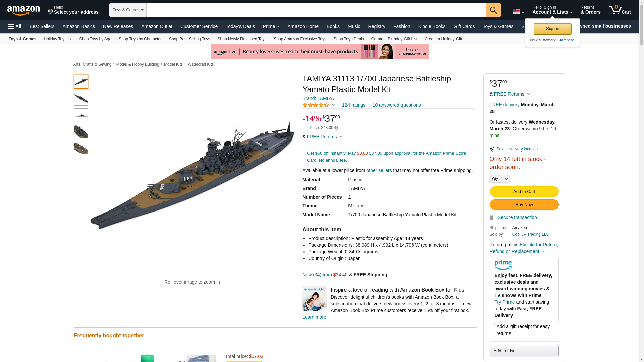Click the search input field

pyautogui.click(x=316, y=10)
